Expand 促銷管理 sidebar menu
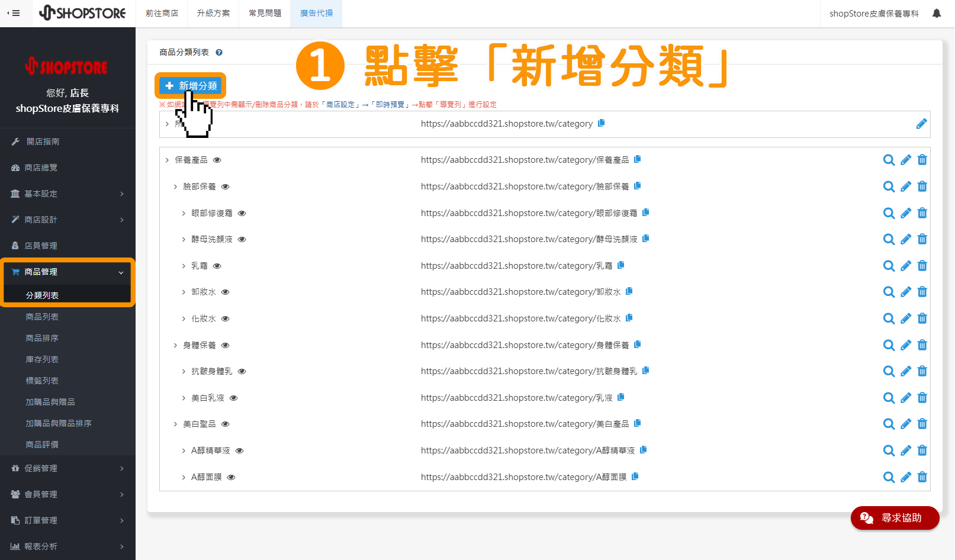 tap(67, 468)
